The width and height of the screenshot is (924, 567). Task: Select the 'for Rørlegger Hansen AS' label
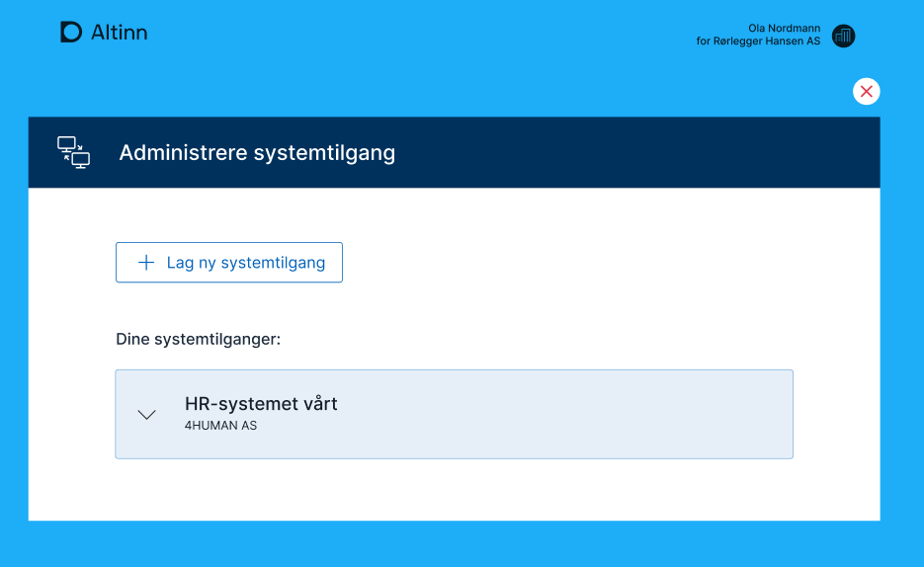pyautogui.click(x=758, y=41)
